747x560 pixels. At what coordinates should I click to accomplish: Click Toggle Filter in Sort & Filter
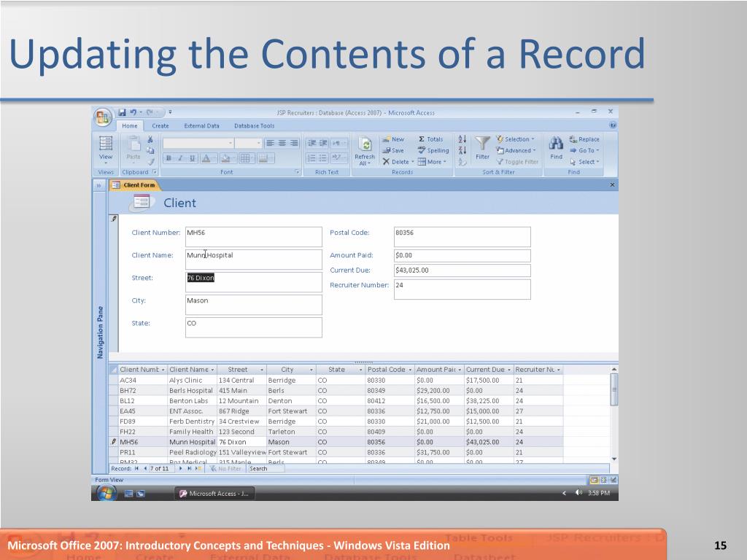[x=517, y=162]
